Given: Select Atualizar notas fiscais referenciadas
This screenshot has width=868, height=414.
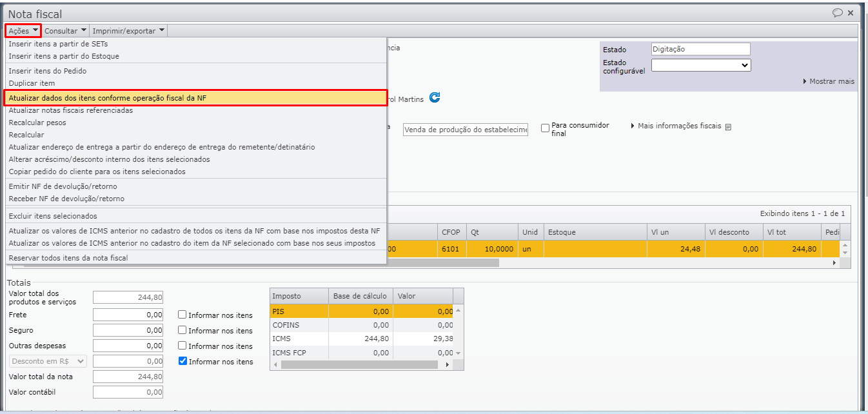Looking at the screenshot, I should (x=196, y=110).
